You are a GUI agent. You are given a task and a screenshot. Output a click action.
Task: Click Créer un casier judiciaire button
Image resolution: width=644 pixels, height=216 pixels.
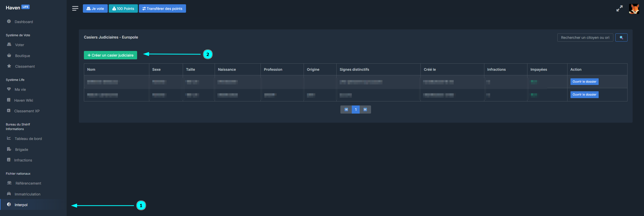[x=111, y=55]
